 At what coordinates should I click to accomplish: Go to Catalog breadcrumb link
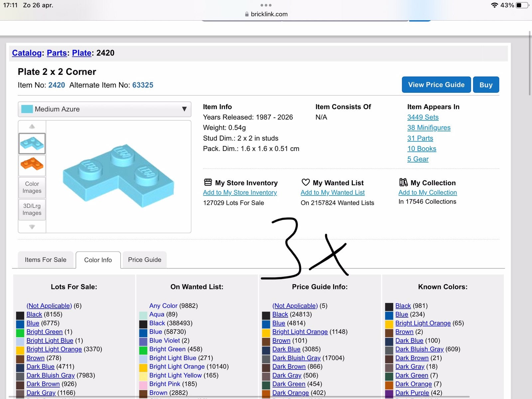coord(27,53)
